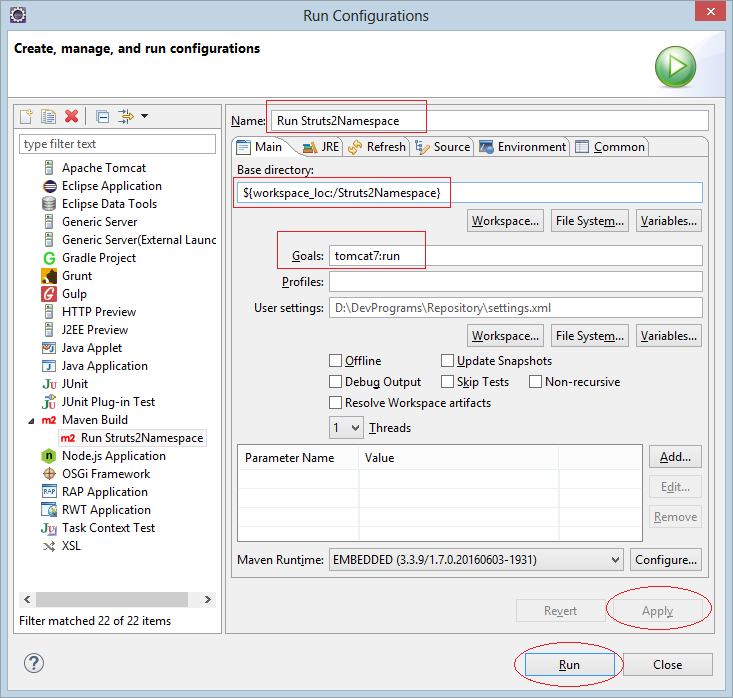Click the Apache Tomcat server icon
Screen dimensions: 733x698
[49, 167]
